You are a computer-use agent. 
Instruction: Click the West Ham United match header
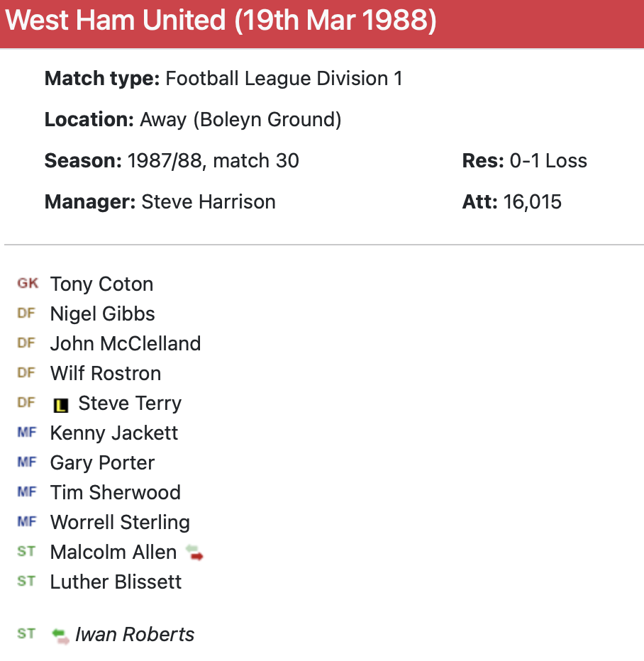(221, 22)
